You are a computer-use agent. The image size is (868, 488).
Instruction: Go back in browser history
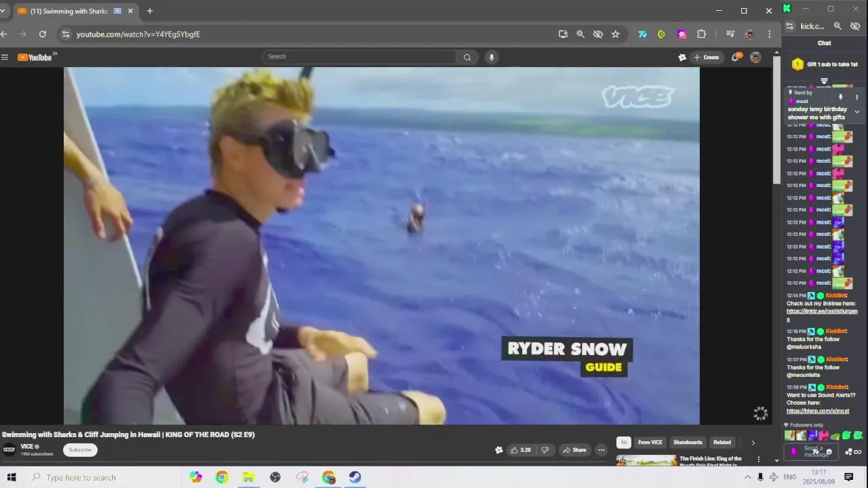tap(4, 34)
